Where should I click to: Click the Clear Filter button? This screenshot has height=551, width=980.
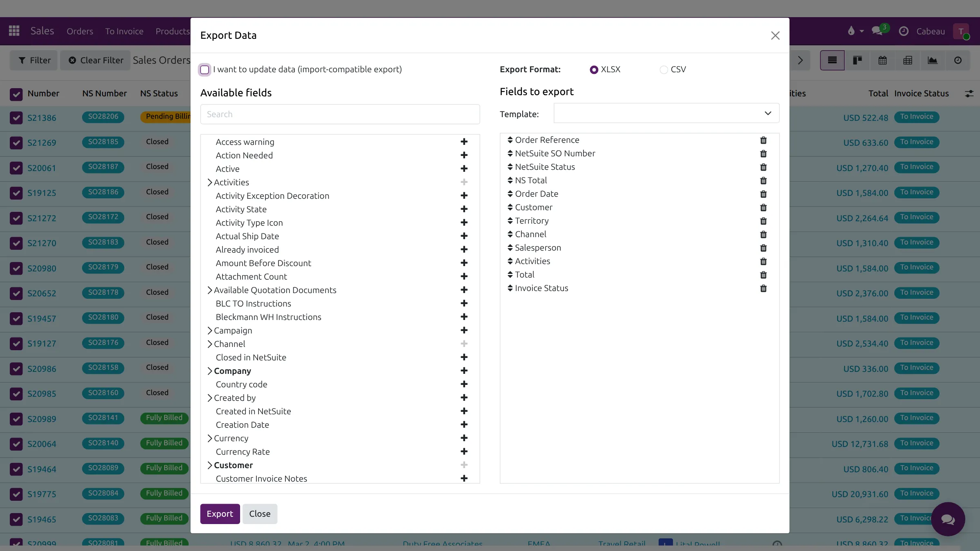pos(96,60)
